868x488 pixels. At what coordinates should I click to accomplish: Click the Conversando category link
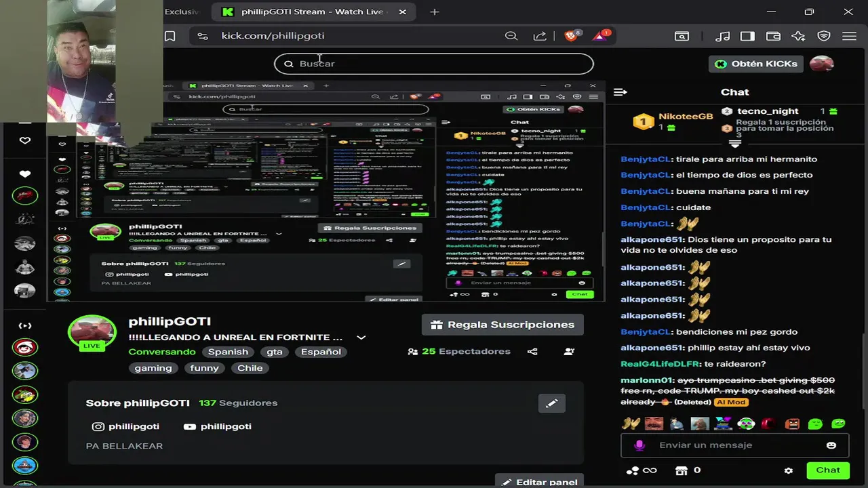[x=162, y=352]
